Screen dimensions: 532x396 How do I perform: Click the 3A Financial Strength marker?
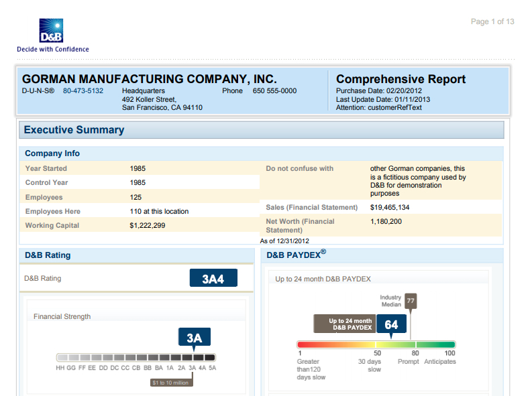pos(195,338)
